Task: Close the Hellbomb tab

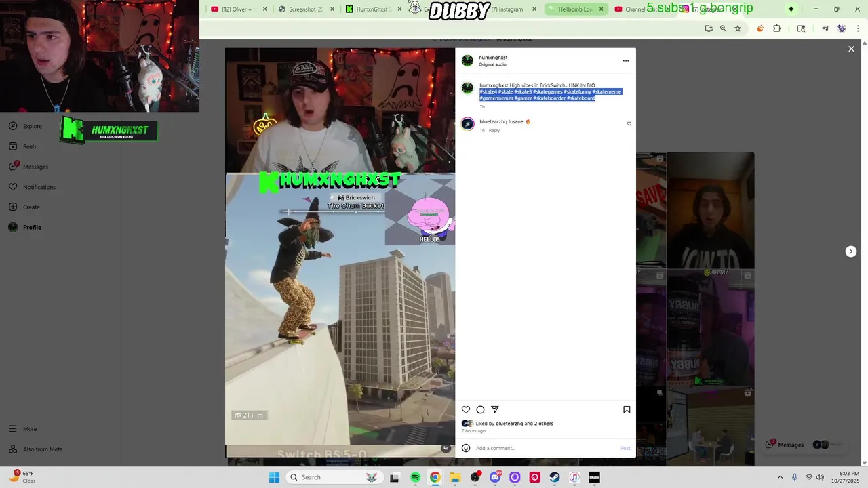Action: pos(601,9)
